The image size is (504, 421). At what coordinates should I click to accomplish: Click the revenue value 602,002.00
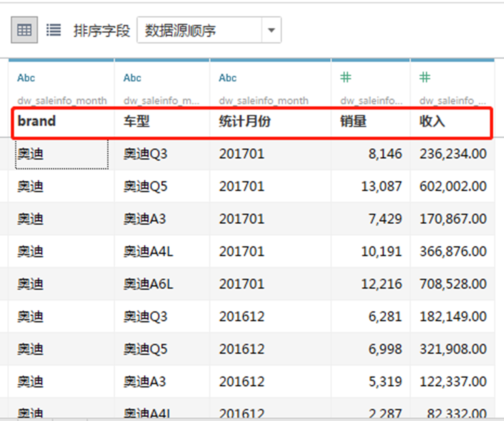pos(453,186)
